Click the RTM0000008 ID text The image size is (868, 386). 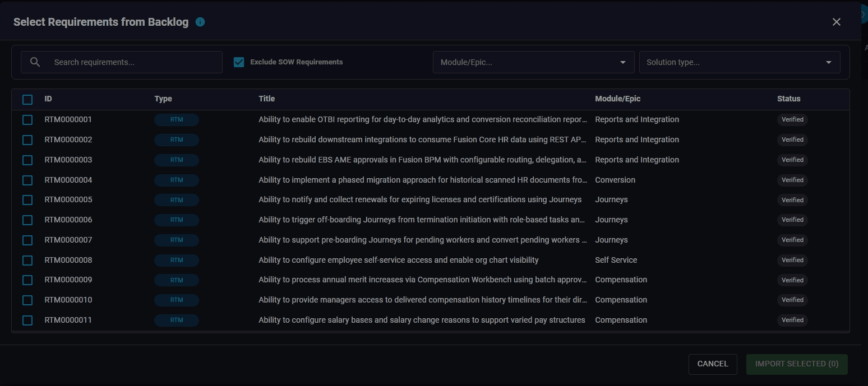68,260
